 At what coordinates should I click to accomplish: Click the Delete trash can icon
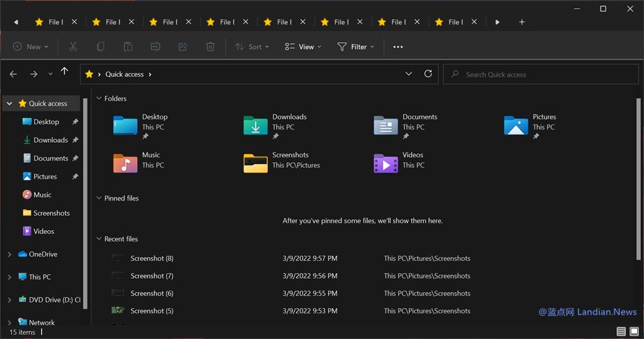tap(211, 47)
